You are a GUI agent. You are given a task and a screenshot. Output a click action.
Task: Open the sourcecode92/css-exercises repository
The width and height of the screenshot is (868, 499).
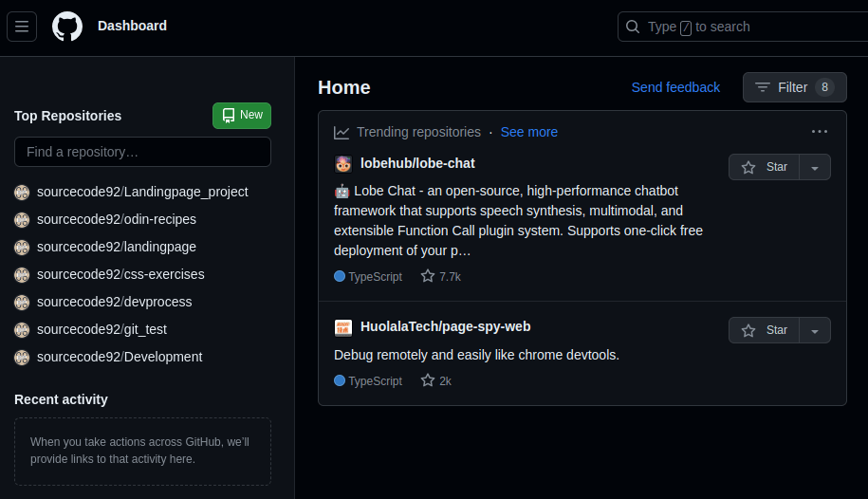point(120,274)
